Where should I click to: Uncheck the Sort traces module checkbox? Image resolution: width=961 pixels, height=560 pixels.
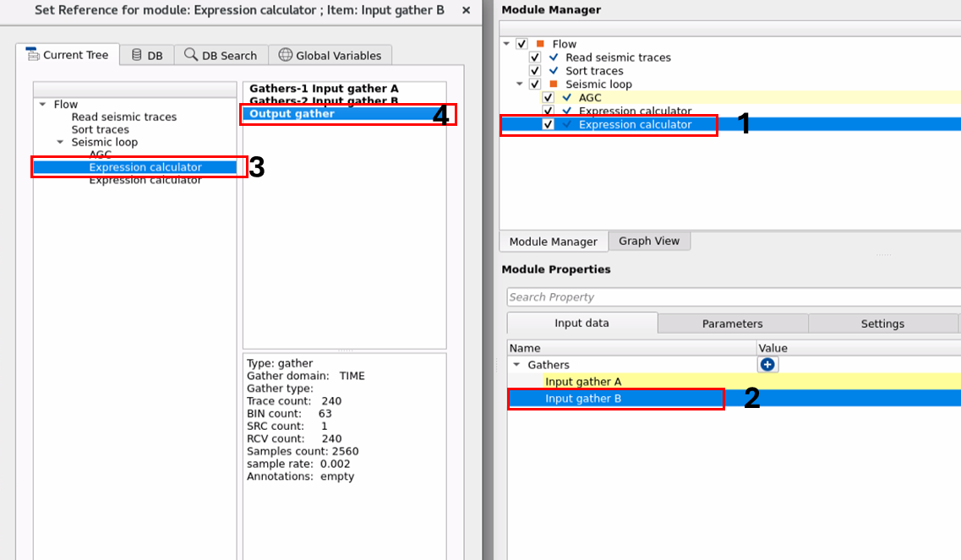[535, 70]
